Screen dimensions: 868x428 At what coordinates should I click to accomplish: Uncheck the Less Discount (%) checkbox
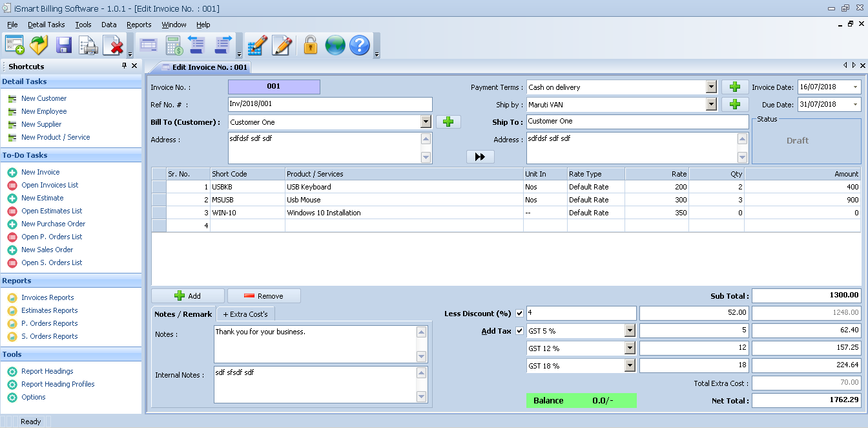(519, 313)
